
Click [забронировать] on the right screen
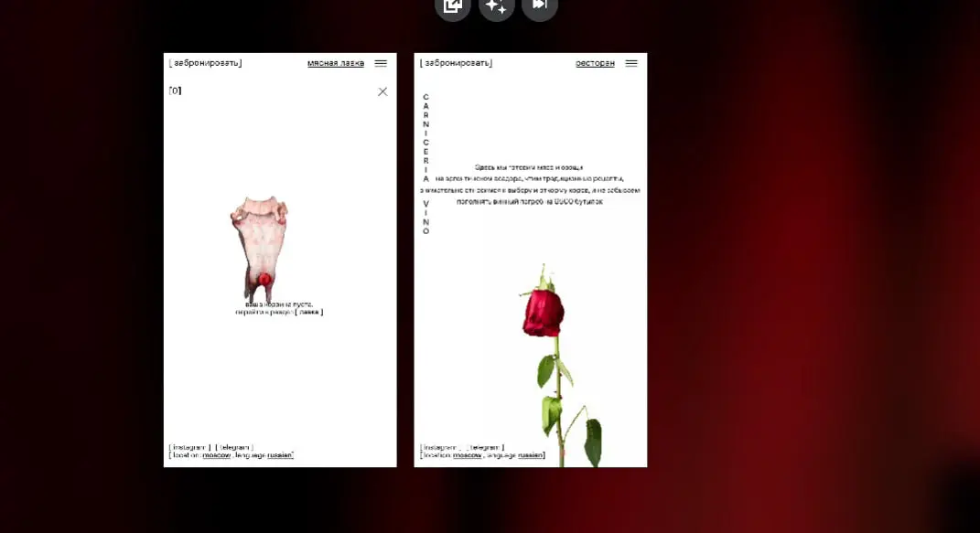[457, 63]
